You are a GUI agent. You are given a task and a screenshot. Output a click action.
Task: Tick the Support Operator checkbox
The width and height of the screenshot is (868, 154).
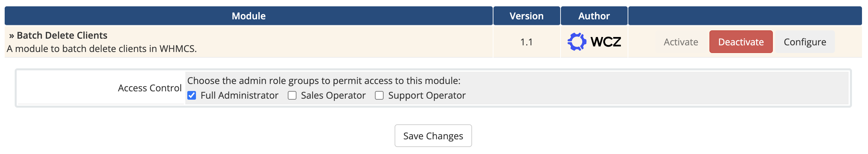pos(379,95)
